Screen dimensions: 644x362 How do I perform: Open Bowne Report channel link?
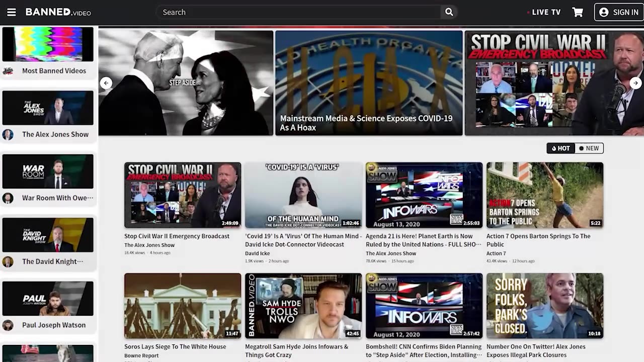pyautogui.click(x=141, y=356)
